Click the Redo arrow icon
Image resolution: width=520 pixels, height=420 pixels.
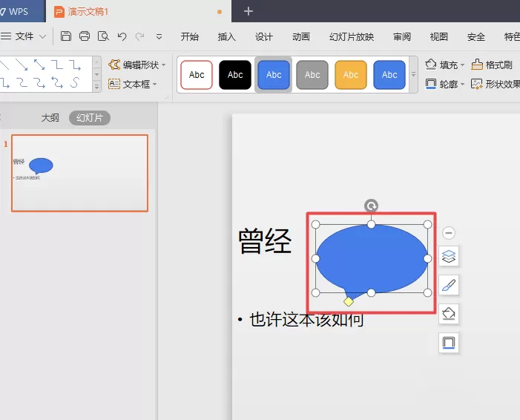click(x=140, y=36)
